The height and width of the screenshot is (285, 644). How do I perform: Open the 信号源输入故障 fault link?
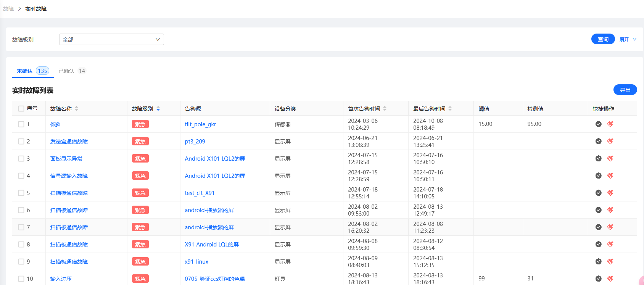tap(69, 176)
